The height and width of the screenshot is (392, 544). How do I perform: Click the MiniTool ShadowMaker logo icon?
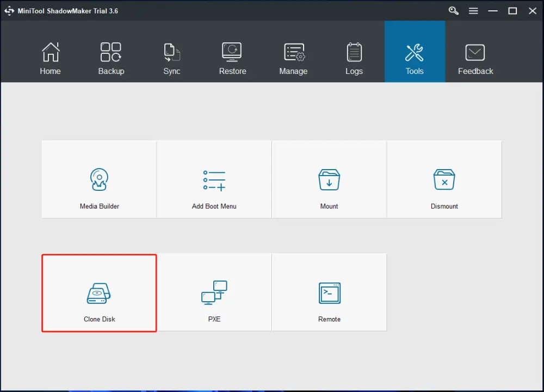9,11
